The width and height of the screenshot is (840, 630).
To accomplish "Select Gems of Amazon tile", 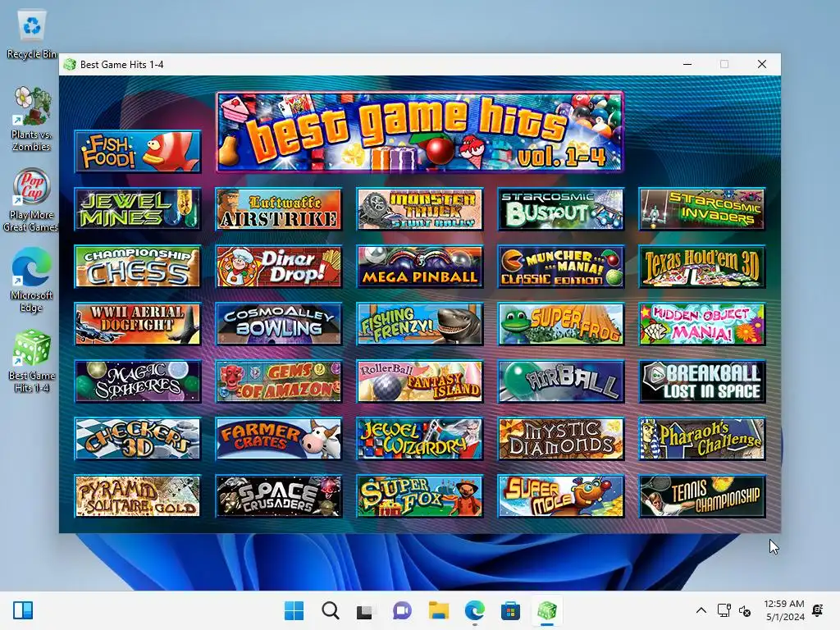I will [279, 381].
